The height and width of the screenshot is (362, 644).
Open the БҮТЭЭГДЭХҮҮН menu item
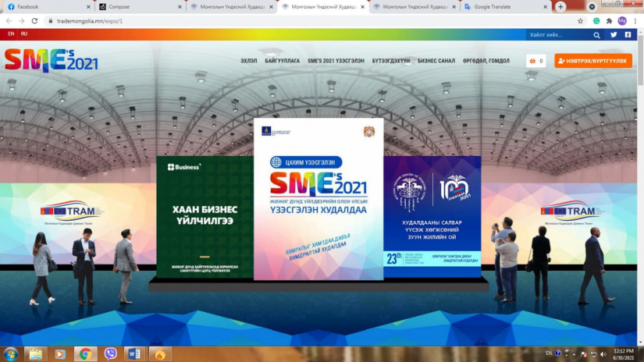click(391, 61)
